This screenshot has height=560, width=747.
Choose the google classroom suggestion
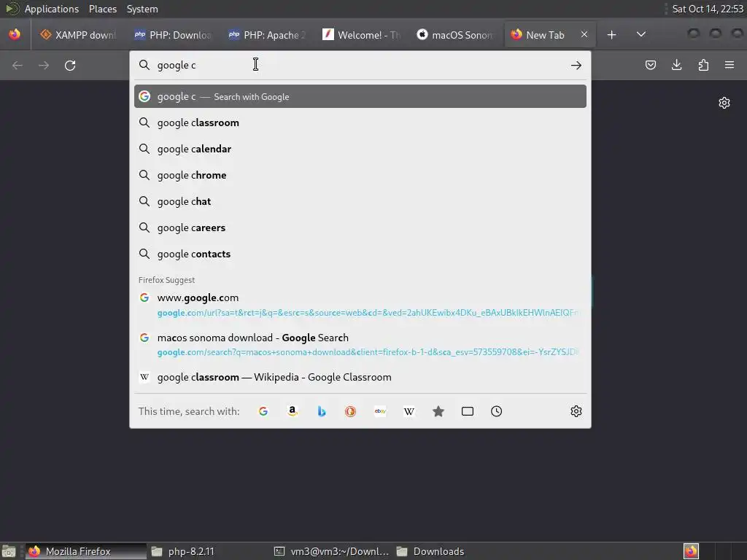point(360,122)
